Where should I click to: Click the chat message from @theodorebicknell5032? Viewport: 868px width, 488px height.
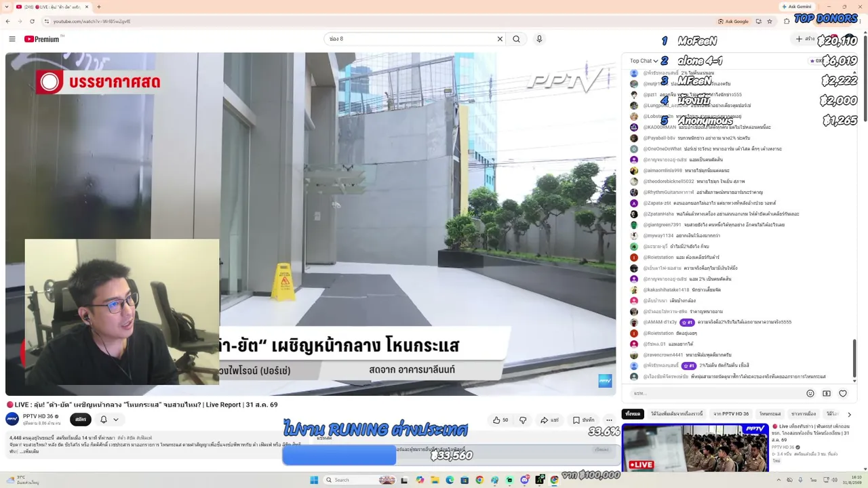tap(687, 182)
